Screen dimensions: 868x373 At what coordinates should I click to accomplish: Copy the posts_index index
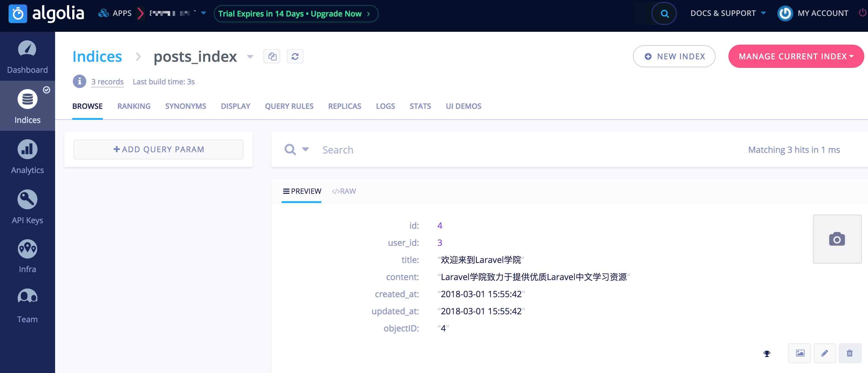tap(272, 56)
